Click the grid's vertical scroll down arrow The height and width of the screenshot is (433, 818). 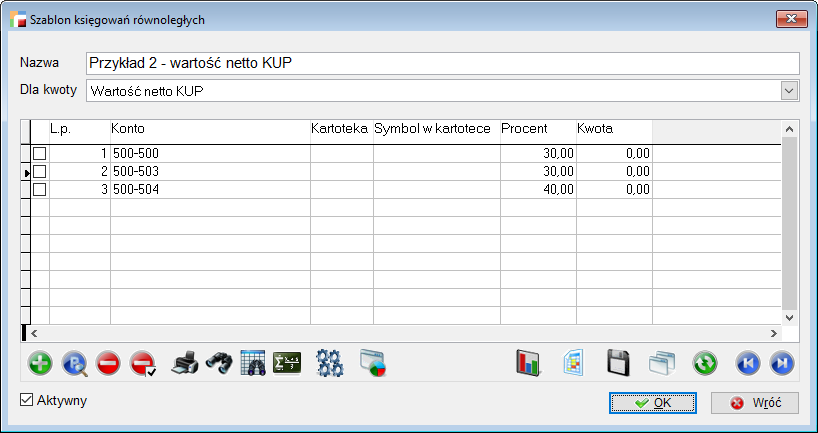[788, 316]
